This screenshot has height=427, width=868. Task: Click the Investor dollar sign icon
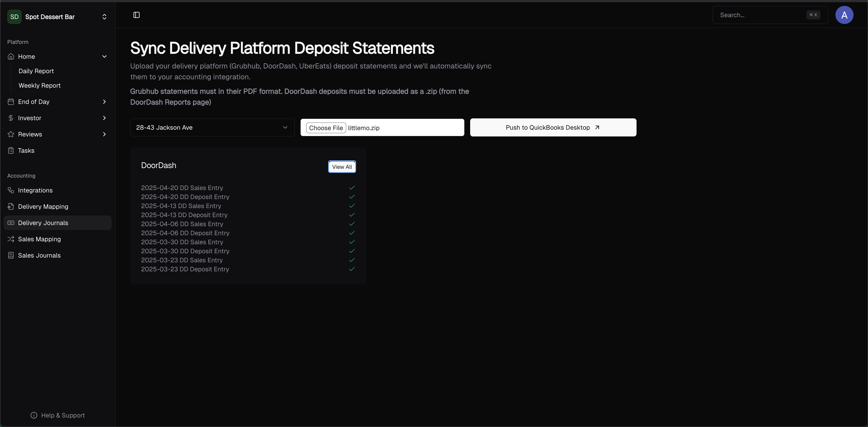(11, 118)
